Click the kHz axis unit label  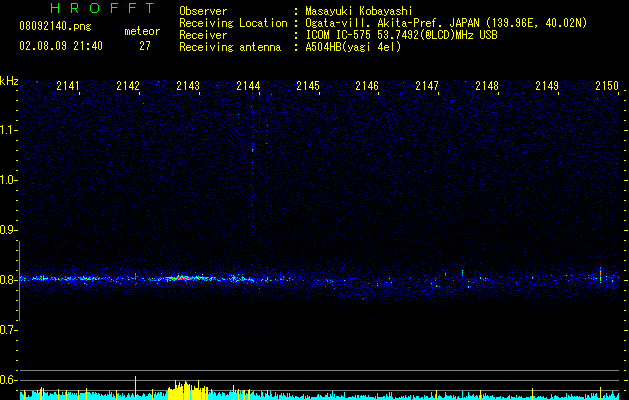(x=9, y=81)
